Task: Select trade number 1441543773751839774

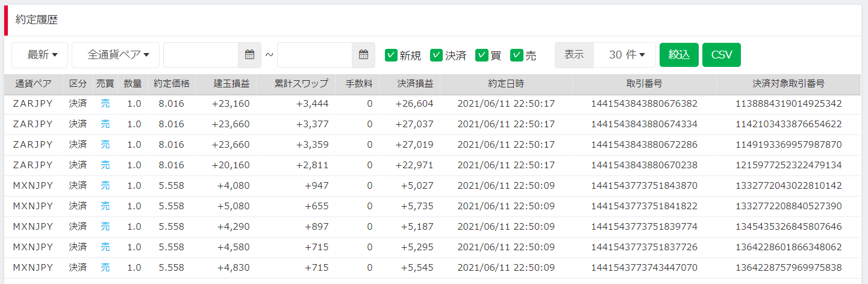Action: point(644,227)
